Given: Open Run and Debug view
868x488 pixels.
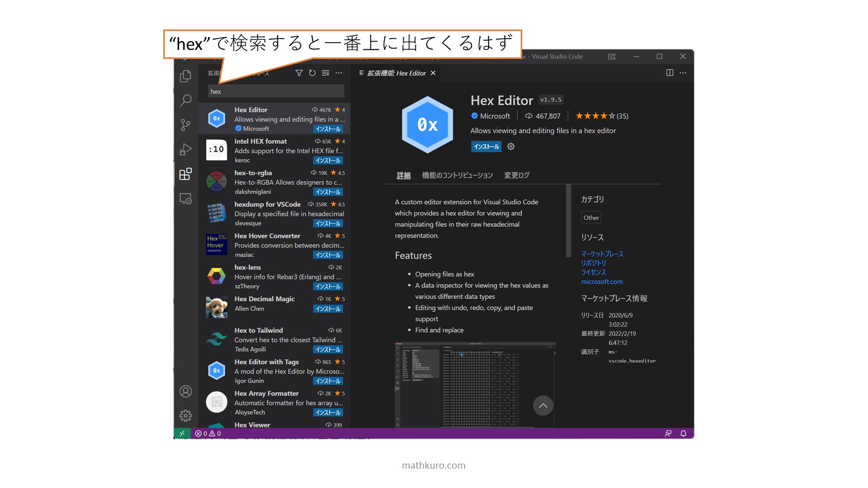Looking at the screenshot, I should coord(186,149).
